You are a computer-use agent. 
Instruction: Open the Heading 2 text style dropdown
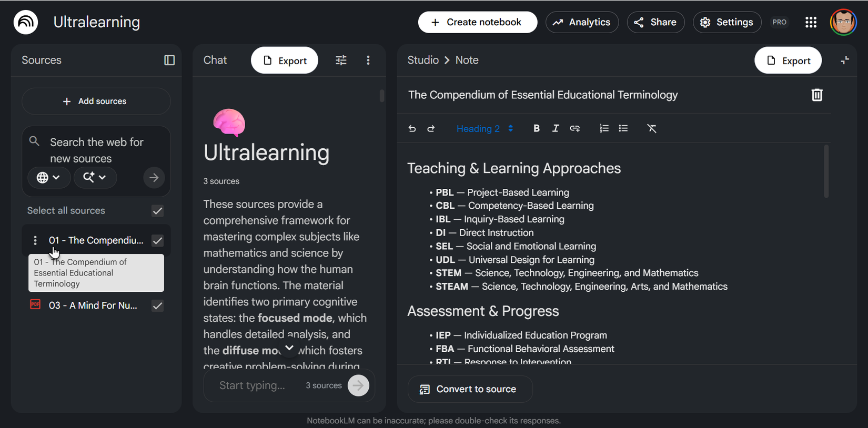point(485,129)
